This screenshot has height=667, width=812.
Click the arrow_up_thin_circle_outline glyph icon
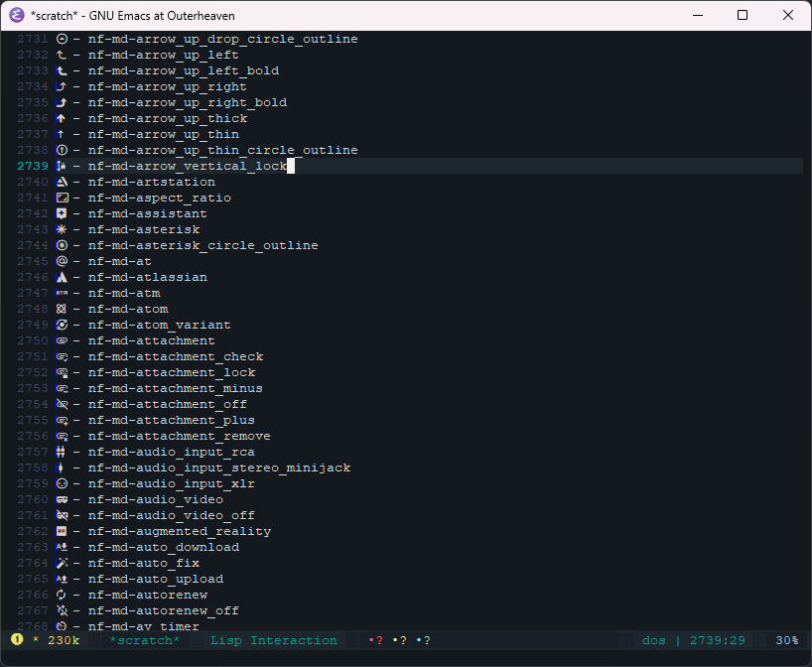(62, 150)
